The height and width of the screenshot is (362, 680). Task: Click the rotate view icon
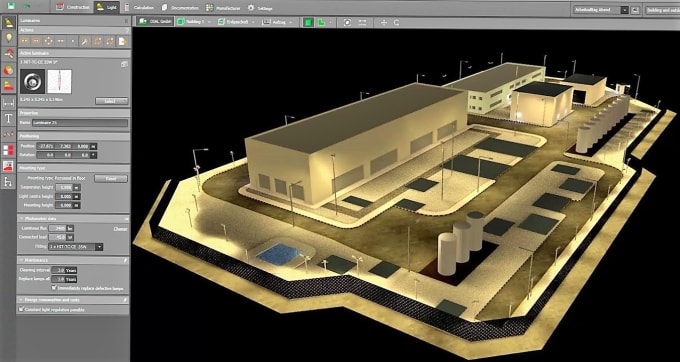[x=396, y=23]
